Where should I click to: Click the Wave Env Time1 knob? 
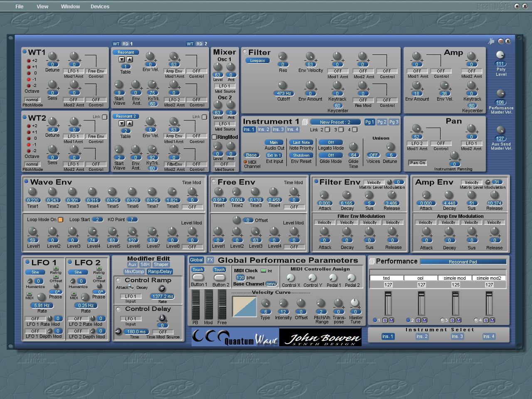(32, 192)
